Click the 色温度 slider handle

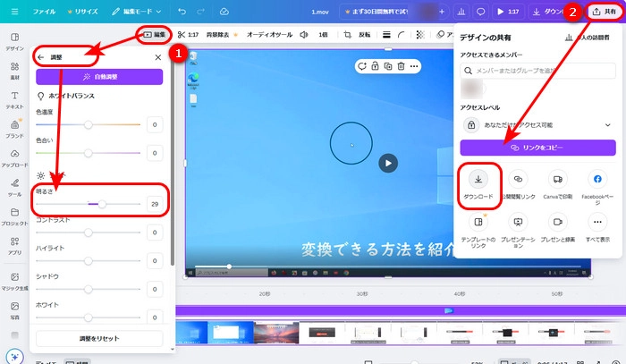point(89,125)
